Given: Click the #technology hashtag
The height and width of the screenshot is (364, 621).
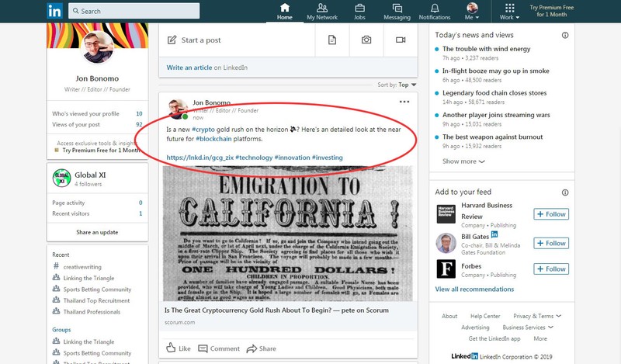Looking at the screenshot, I should [254, 158].
